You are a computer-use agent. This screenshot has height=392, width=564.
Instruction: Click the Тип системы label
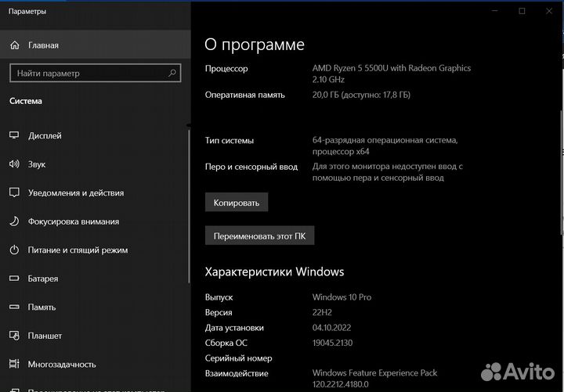click(x=229, y=141)
